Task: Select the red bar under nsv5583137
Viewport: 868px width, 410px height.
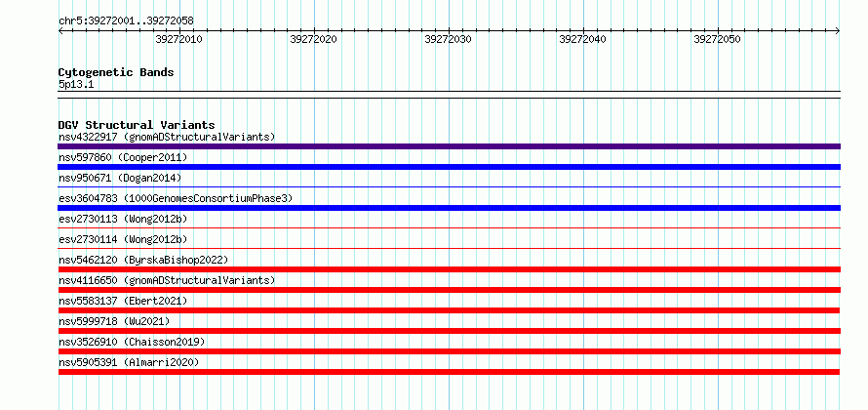Action: 449,310
